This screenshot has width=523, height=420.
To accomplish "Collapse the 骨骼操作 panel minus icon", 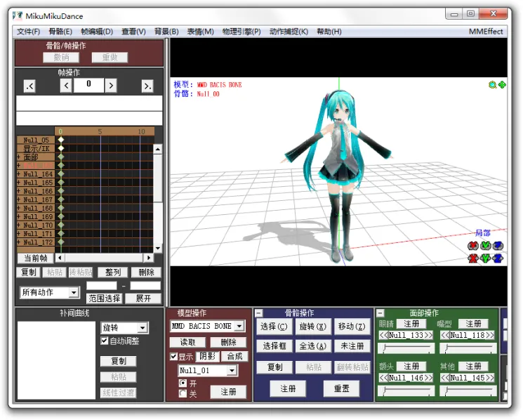I will pos(259,313).
